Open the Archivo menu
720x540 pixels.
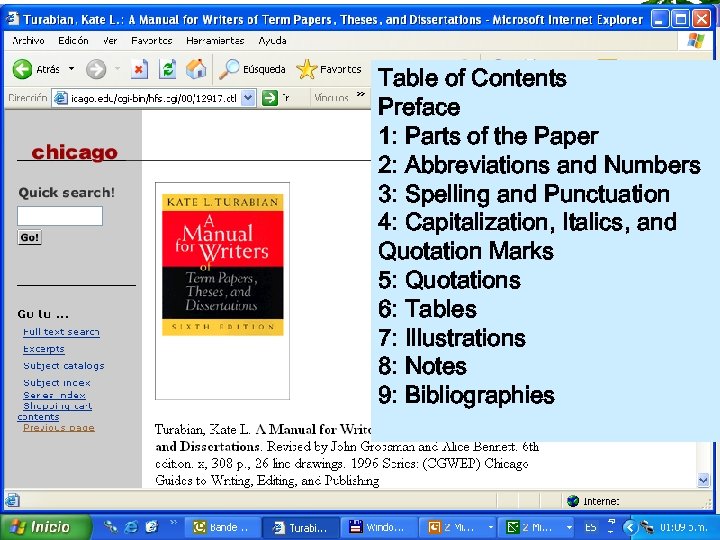28,40
